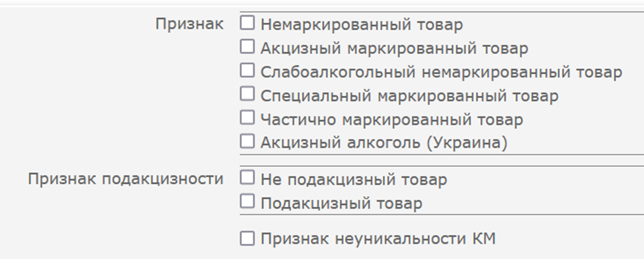Click the Акцизный алкоголь (Украина) label text
Image resolution: width=644 pixels, height=259 pixels.
[x=384, y=143]
